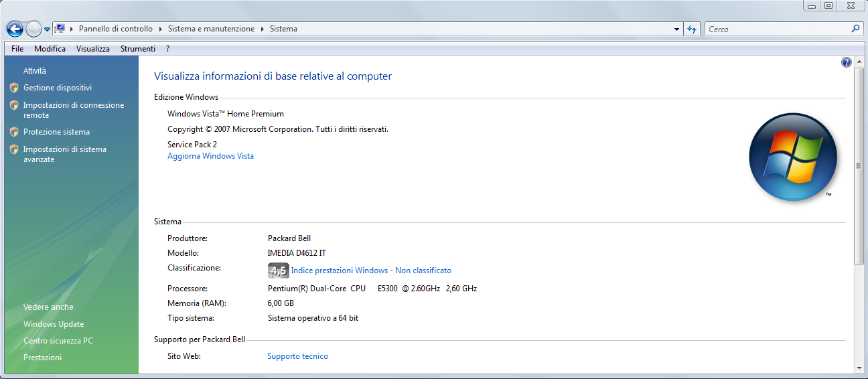Click the 6,00 GB memory value
Viewport: 868px width, 379px height.
(281, 303)
